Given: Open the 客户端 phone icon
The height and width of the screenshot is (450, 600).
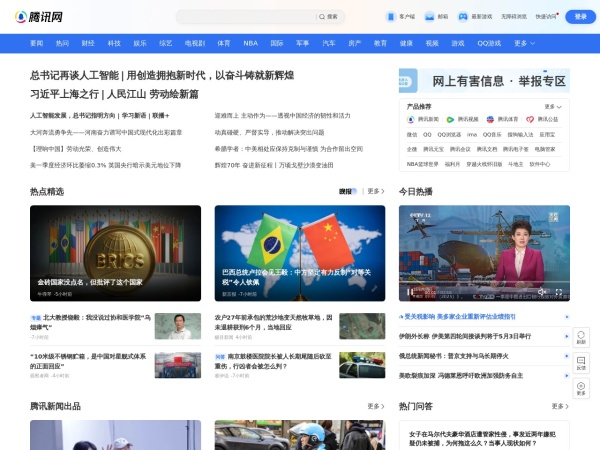Looking at the screenshot, I should click(391, 17).
